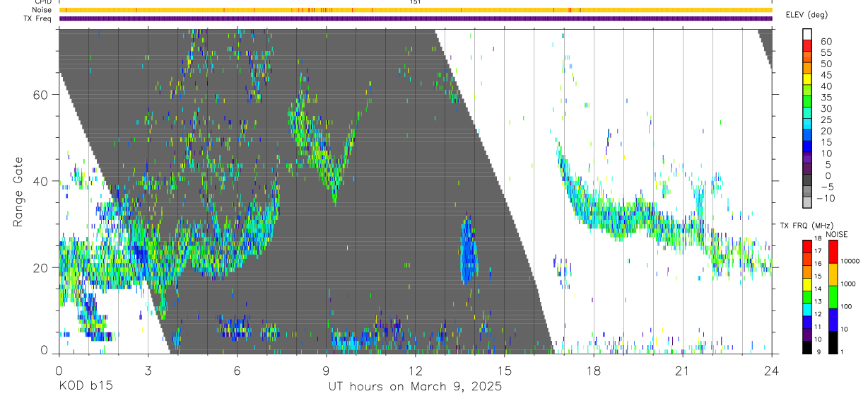Click the 'Range Gate' y-axis label
The height and width of the screenshot is (401, 868).
click(19, 192)
